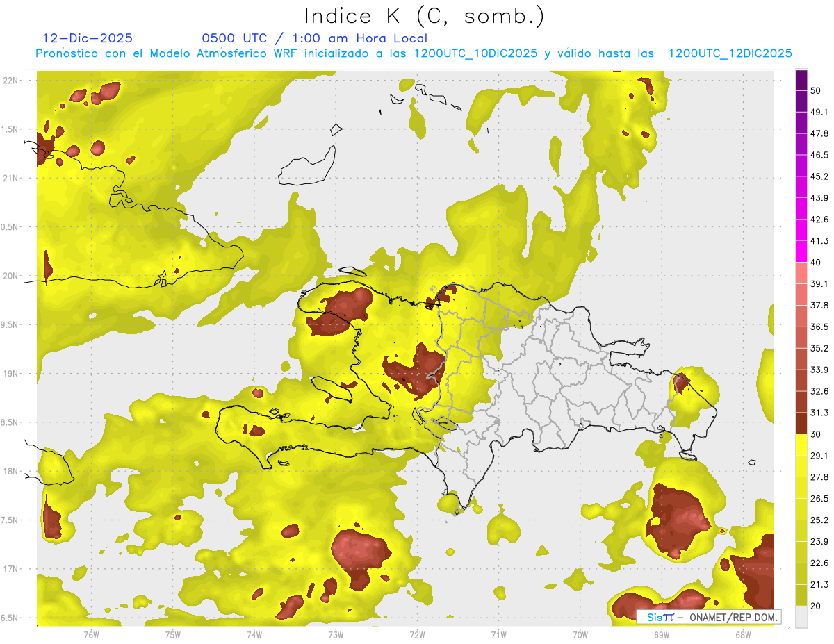Click the "72W" longitude label

(417, 635)
